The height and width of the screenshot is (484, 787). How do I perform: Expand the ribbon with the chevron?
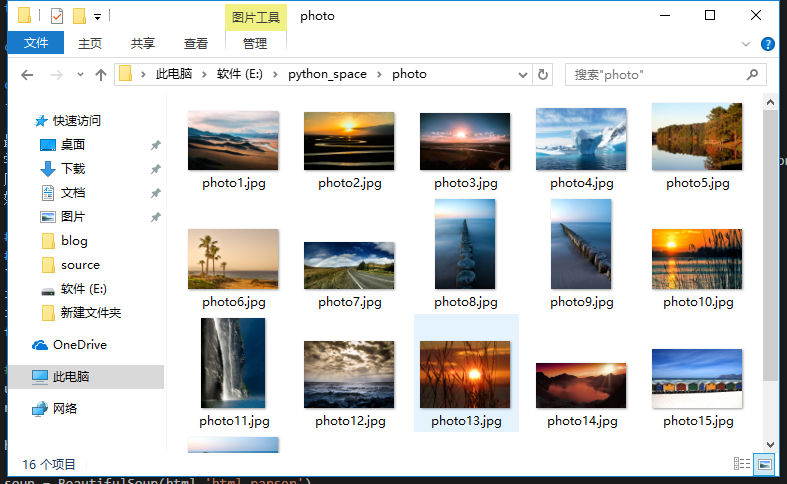pos(746,44)
